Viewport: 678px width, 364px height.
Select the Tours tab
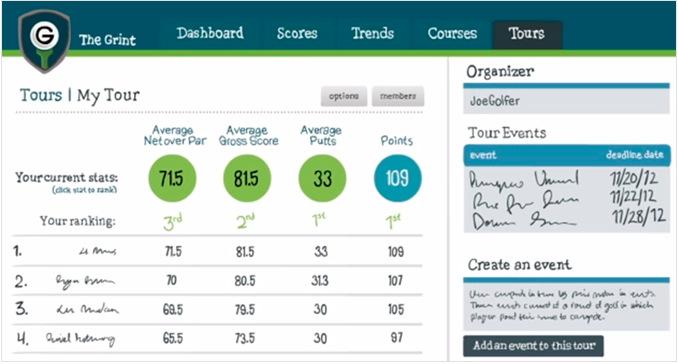coord(527,34)
